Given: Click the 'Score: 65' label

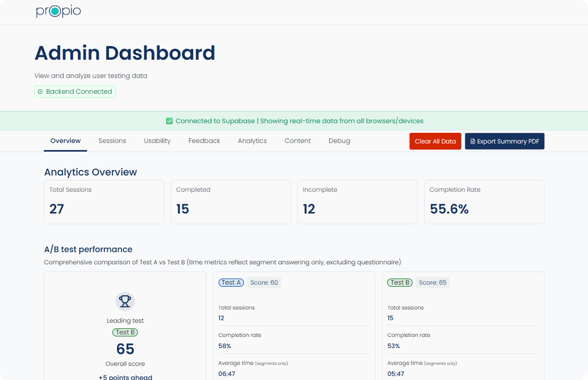Looking at the screenshot, I should pos(433,283).
